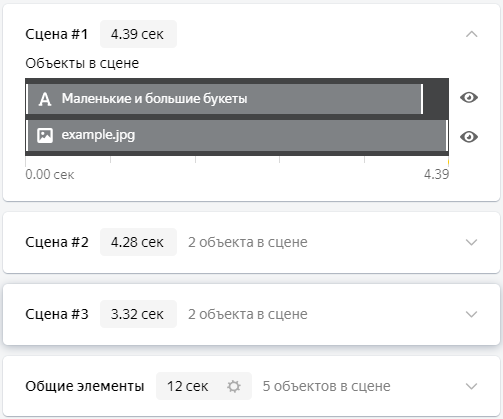Click the Сцена #2 title
This screenshot has height=419, width=503.
pyautogui.click(x=57, y=242)
